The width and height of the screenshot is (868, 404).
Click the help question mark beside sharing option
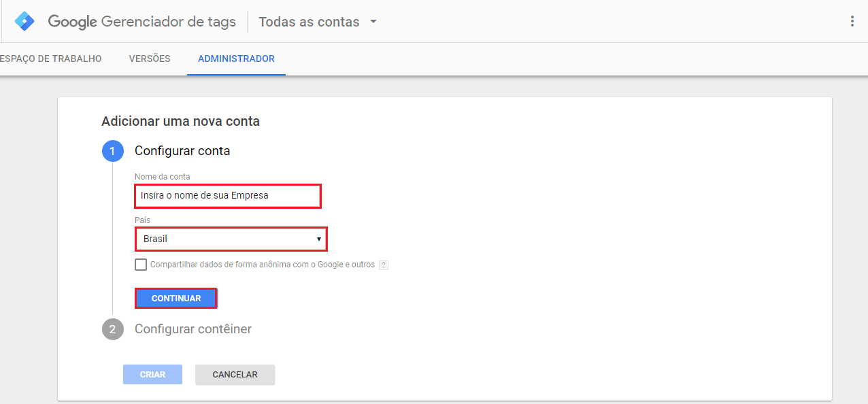[384, 265]
